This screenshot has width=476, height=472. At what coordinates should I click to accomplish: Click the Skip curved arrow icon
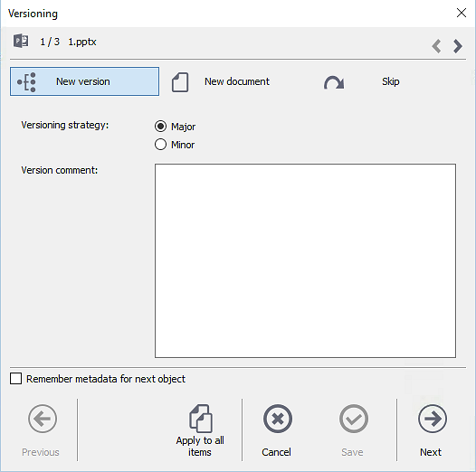point(334,82)
